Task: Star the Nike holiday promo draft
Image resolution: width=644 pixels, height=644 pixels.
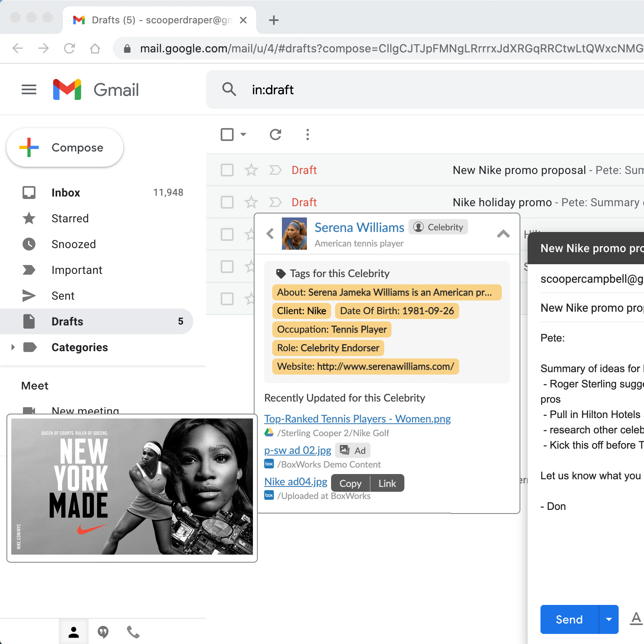Action: pos(251,202)
